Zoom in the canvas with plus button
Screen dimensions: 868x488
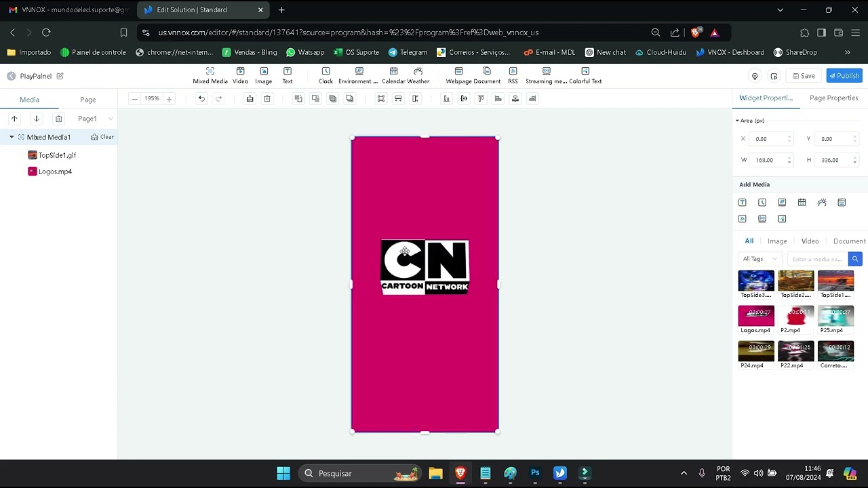[169, 99]
